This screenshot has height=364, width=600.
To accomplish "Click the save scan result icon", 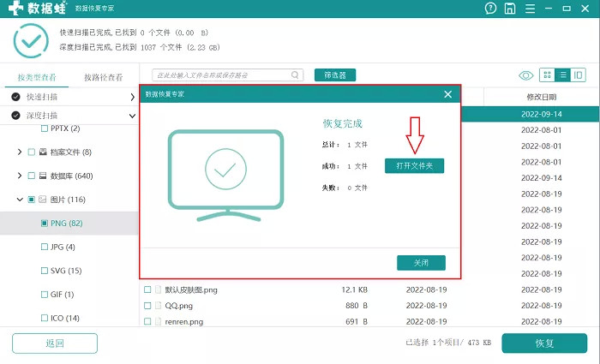I will [x=510, y=8].
